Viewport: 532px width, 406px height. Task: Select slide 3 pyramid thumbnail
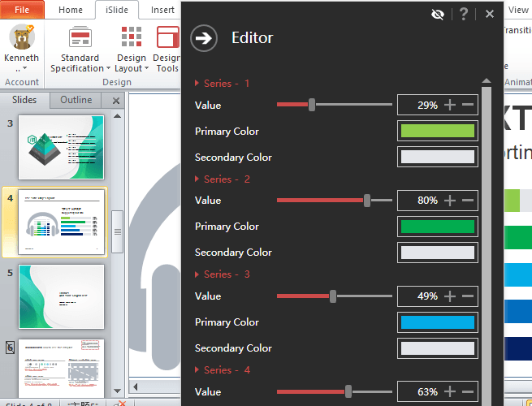(61, 147)
